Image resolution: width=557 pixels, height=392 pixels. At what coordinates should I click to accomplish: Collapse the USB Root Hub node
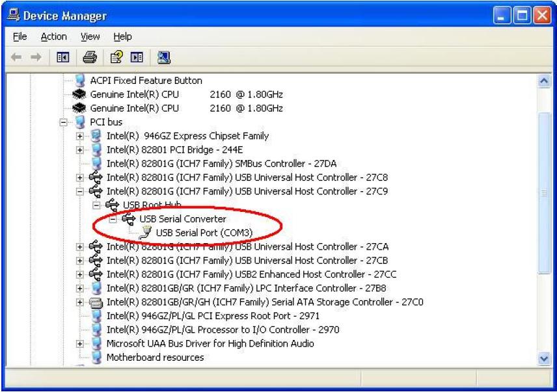(96, 205)
